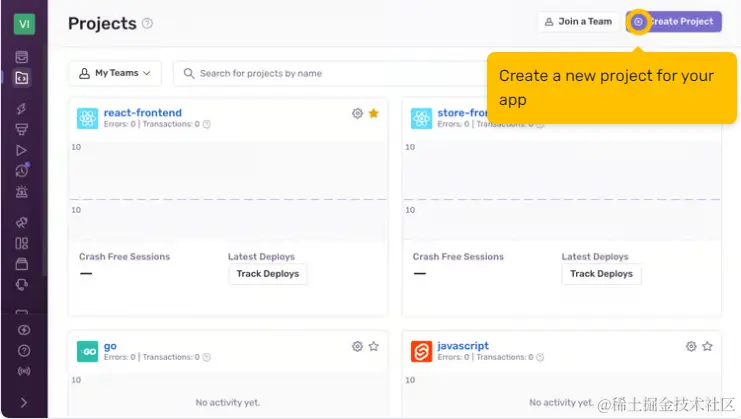Click the react-frontend activity chart area
Image resolution: width=741 pixels, height=419 pixels.
click(228, 191)
